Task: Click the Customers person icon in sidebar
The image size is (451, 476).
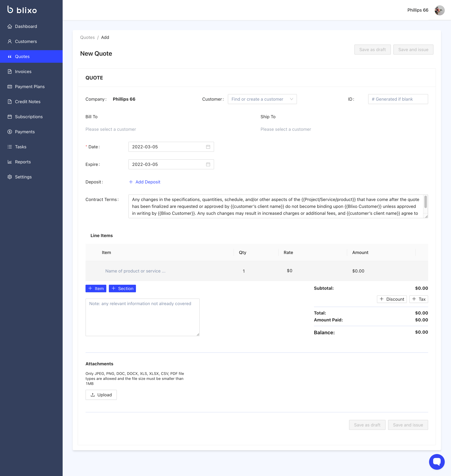Action: tap(10, 41)
